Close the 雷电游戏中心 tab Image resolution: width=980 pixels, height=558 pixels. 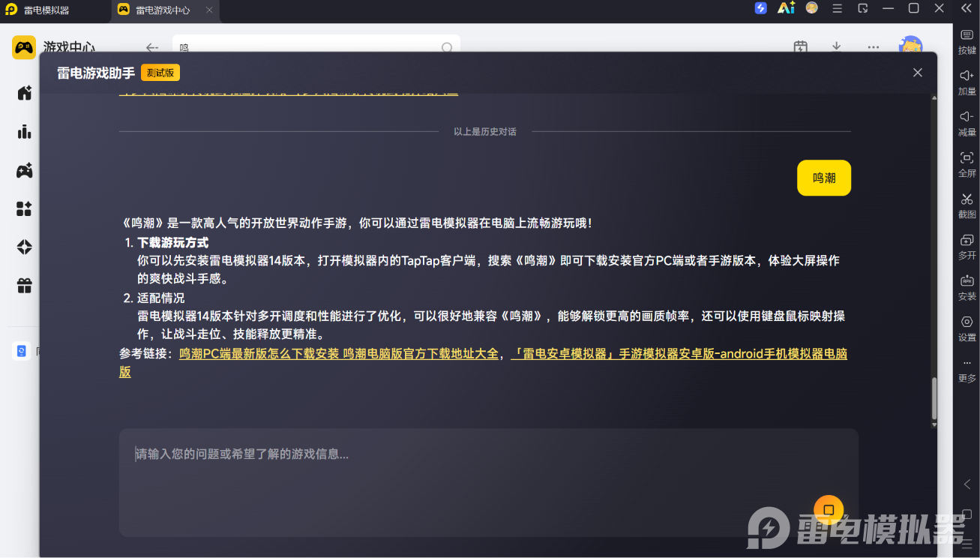point(209,10)
